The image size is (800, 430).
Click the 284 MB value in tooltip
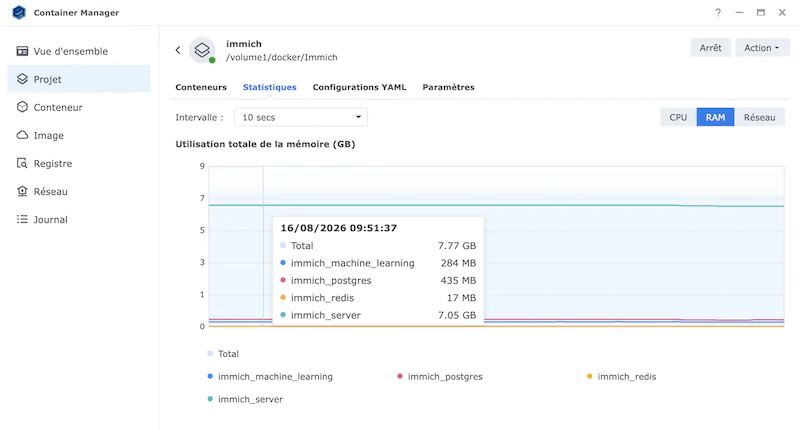[x=458, y=263]
